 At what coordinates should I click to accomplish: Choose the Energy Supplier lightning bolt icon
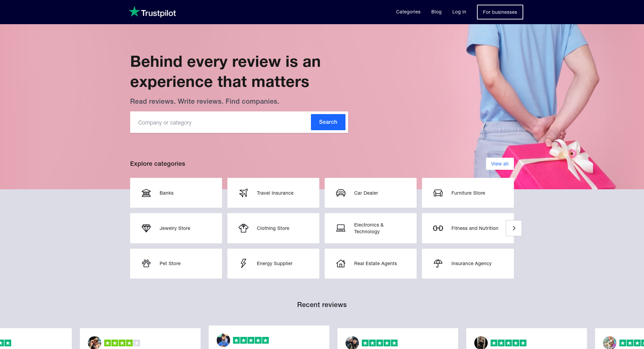244,263
